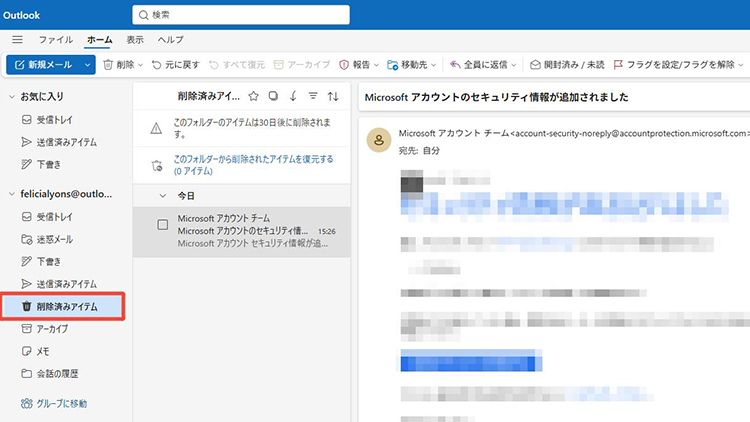Click the 元に戻す undo icon
Screen dimensions: 750x422
156,65
